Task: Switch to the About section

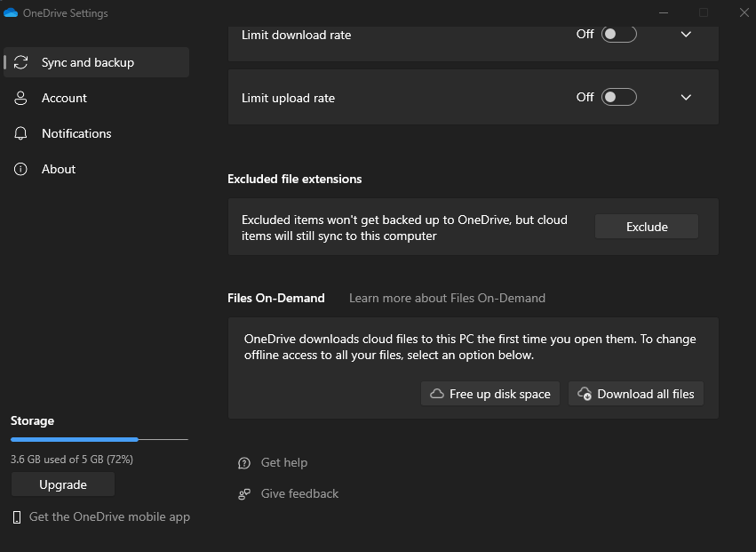Action: (59, 169)
